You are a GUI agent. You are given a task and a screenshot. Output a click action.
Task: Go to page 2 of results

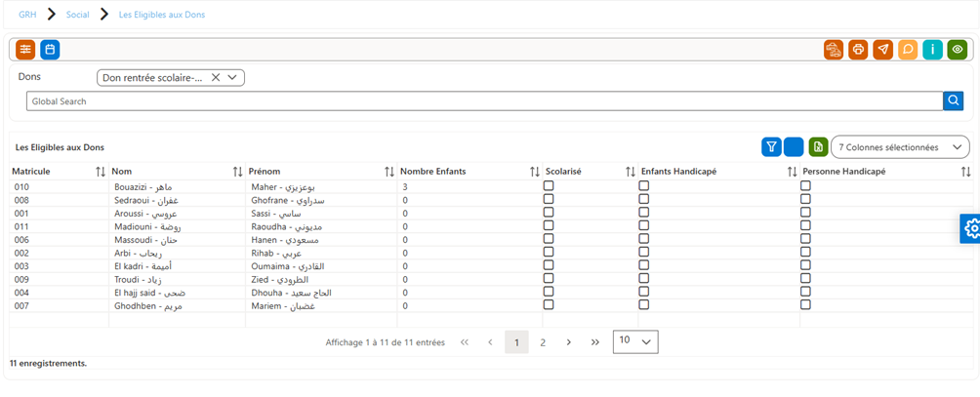pyautogui.click(x=543, y=342)
